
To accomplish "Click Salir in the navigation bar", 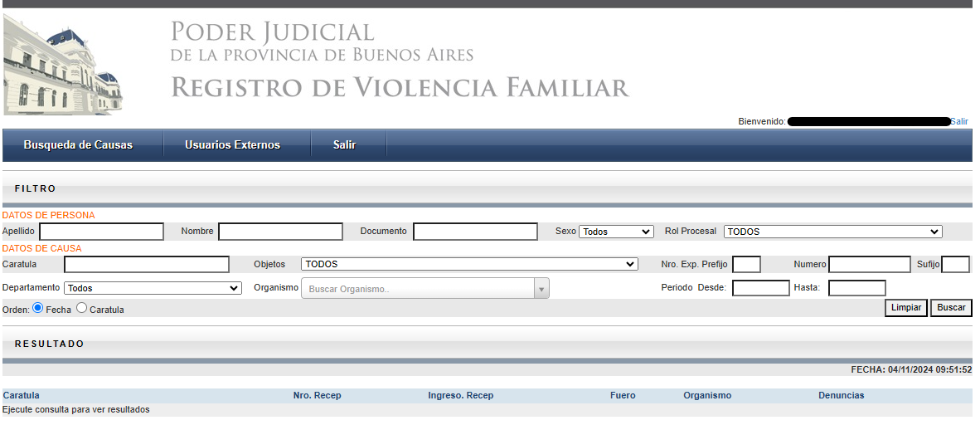I will 344,144.
